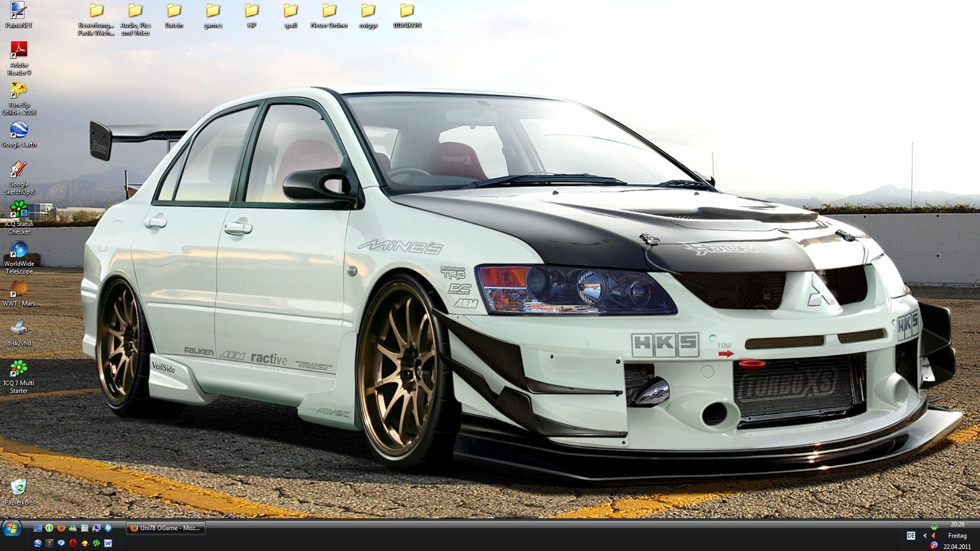This screenshot has height=551, width=980.
Task: Click the Opera quick launch icon
Action: pos(73,543)
